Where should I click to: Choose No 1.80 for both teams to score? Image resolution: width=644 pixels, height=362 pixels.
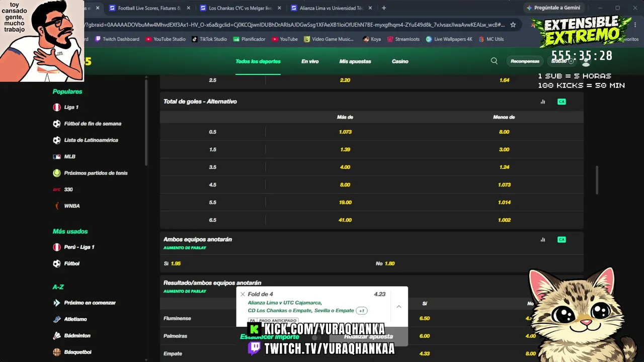coord(385,263)
